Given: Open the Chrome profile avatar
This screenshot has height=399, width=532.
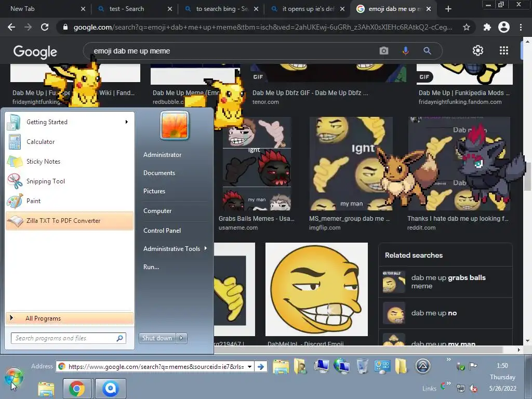Looking at the screenshot, I should tap(504, 27).
